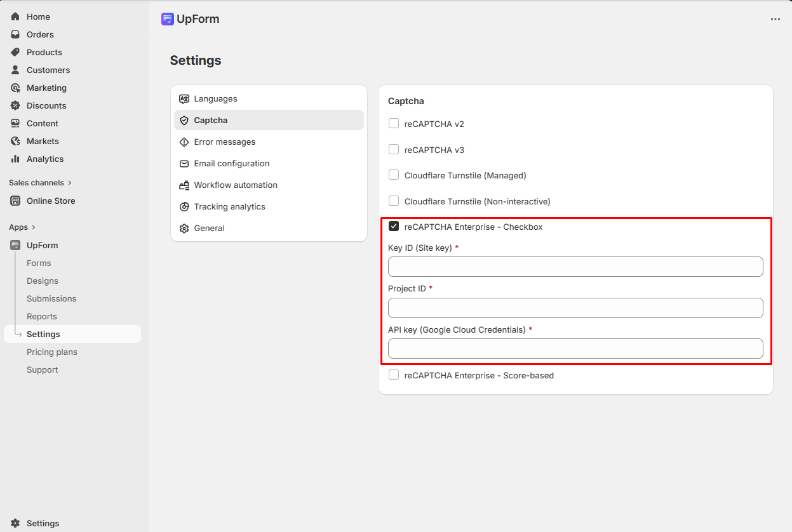Open the three-dot more menu
The width and height of the screenshot is (792, 532).
[x=775, y=19]
